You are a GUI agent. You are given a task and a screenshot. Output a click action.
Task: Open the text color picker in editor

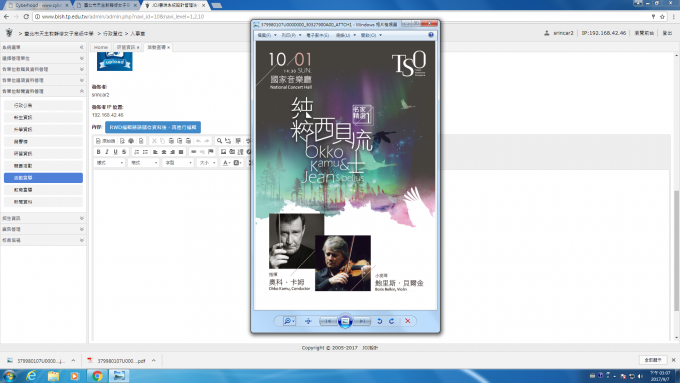[x=226, y=163]
